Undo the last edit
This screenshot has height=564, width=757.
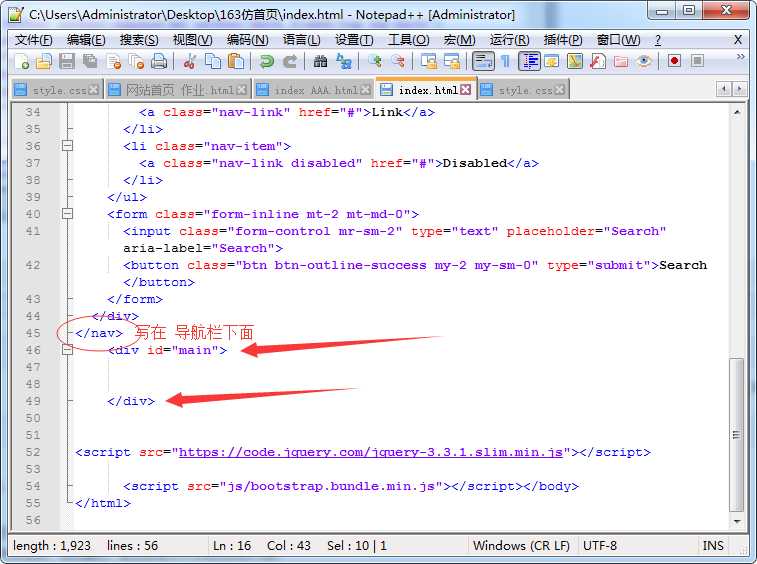tap(266, 62)
